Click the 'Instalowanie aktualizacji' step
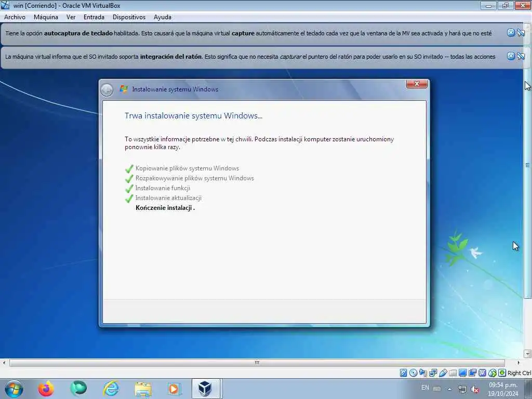532x399 pixels. [x=168, y=198]
